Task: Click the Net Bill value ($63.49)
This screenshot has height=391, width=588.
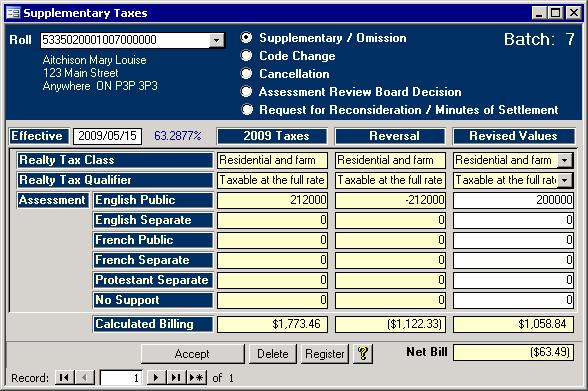Action: click(x=513, y=352)
